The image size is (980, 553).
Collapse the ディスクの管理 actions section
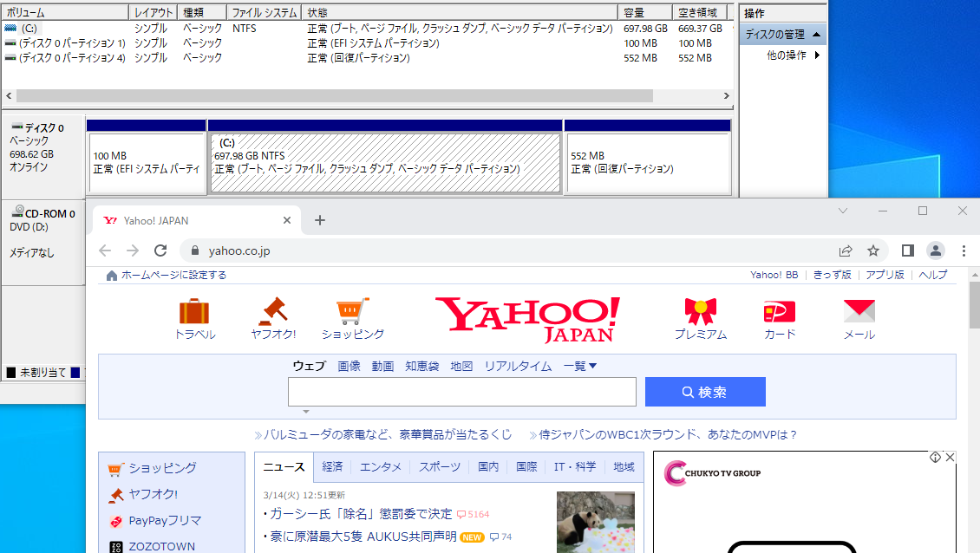tap(816, 35)
